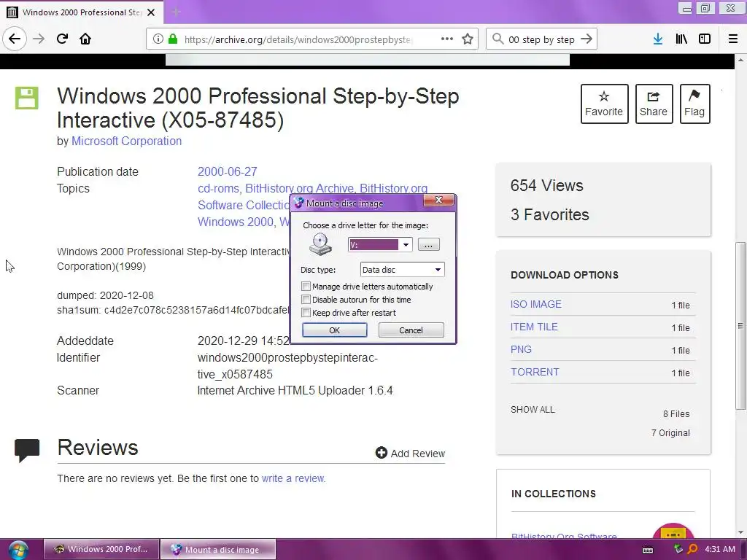The height and width of the screenshot is (560, 747).
Task: Show site information icon in address bar
Action: tap(158, 39)
